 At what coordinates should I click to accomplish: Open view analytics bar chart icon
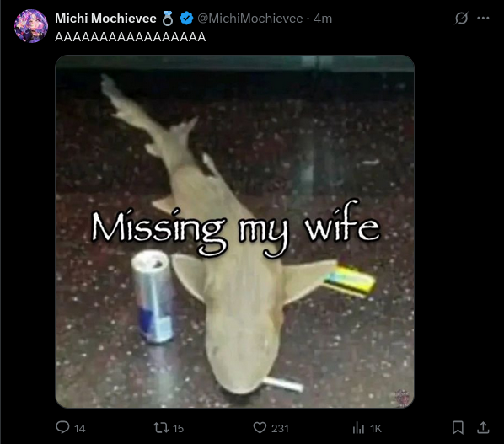(x=358, y=428)
